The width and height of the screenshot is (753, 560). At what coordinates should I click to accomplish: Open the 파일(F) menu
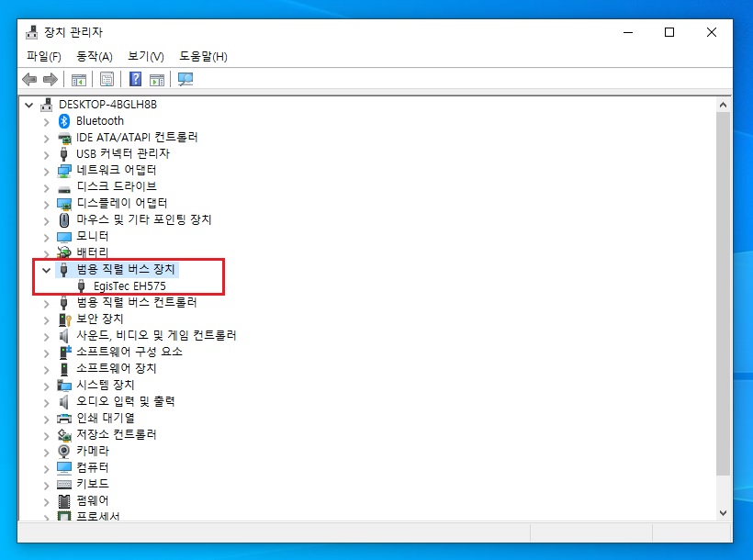point(44,57)
